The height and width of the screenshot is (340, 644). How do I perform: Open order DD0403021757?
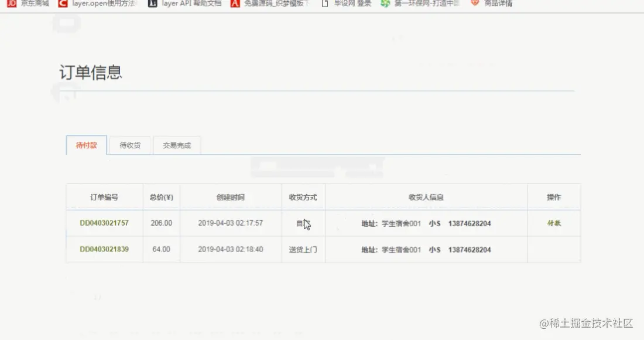(x=104, y=223)
